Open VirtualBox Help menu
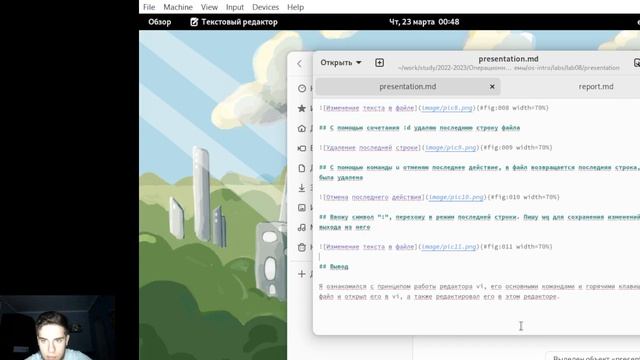 pos(295,7)
